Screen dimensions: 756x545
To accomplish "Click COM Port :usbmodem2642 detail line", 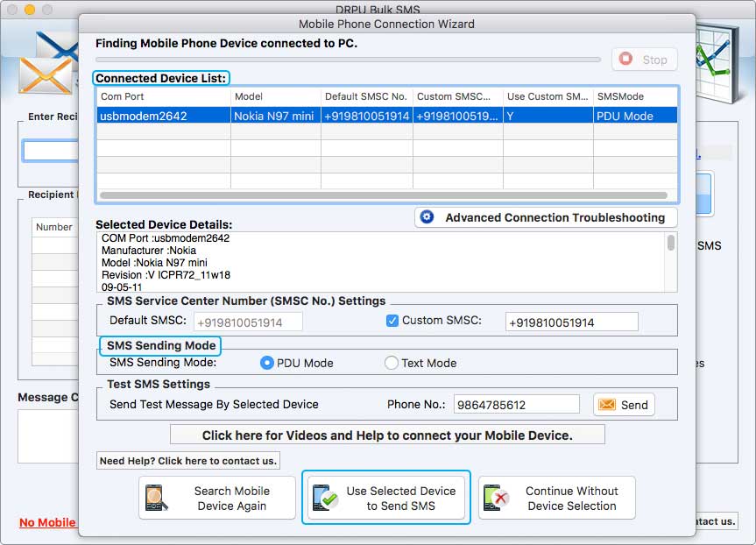I will [x=166, y=238].
